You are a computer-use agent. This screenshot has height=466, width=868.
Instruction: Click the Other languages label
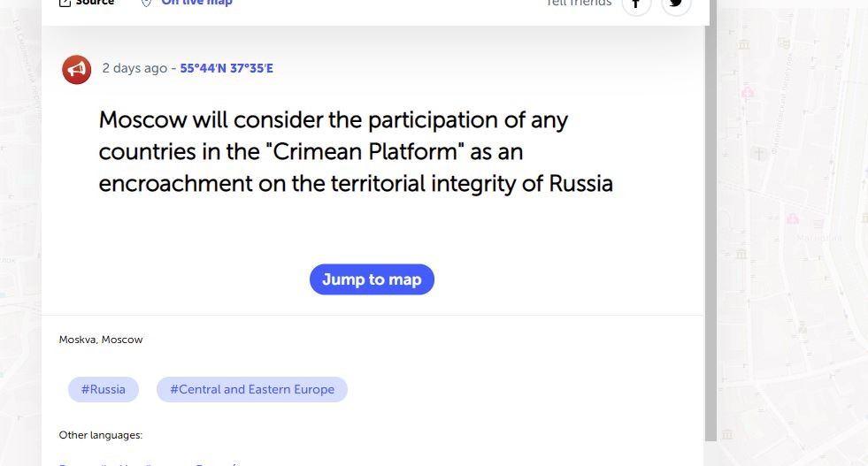tap(101, 435)
